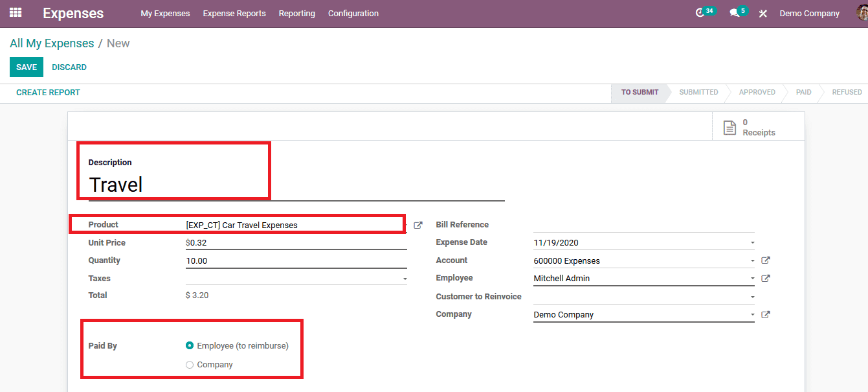Click the New breadcrumb text
868x392 pixels.
[x=118, y=43]
